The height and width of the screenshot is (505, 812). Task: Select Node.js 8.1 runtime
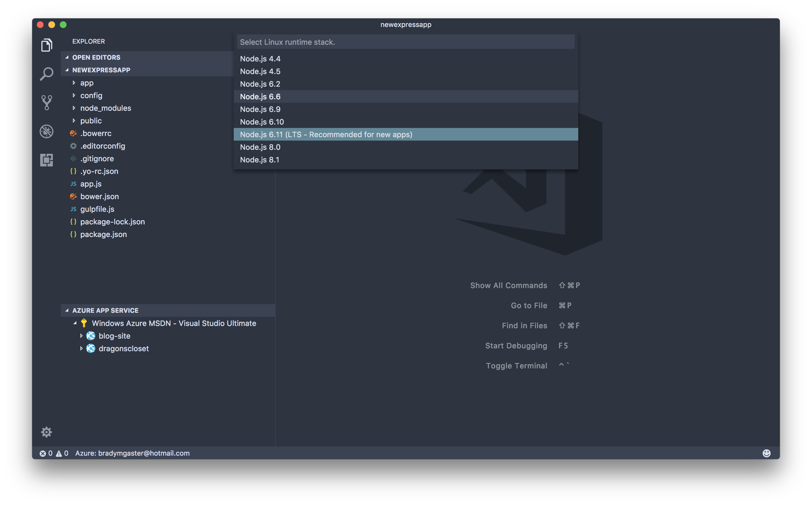pyautogui.click(x=406, y=160)
